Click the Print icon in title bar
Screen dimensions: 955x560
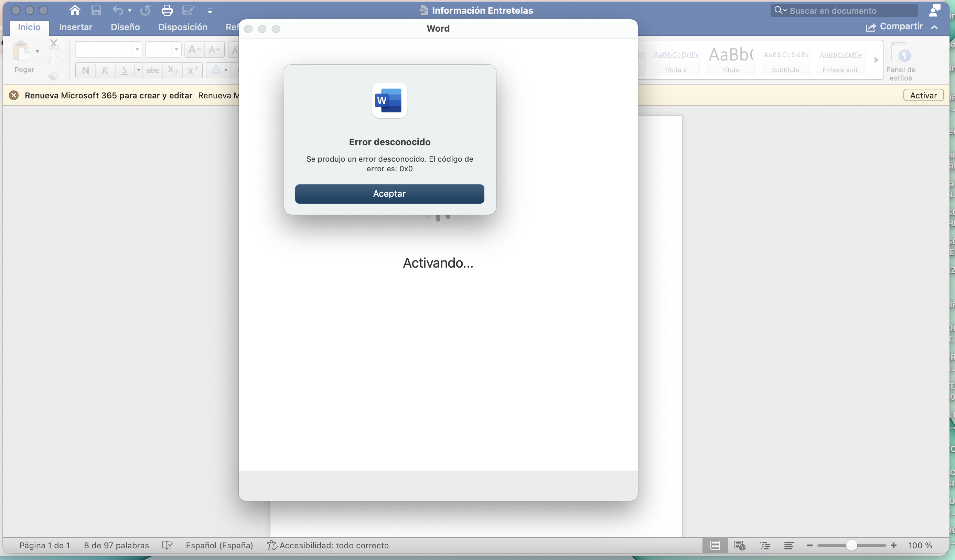[167, 10]
